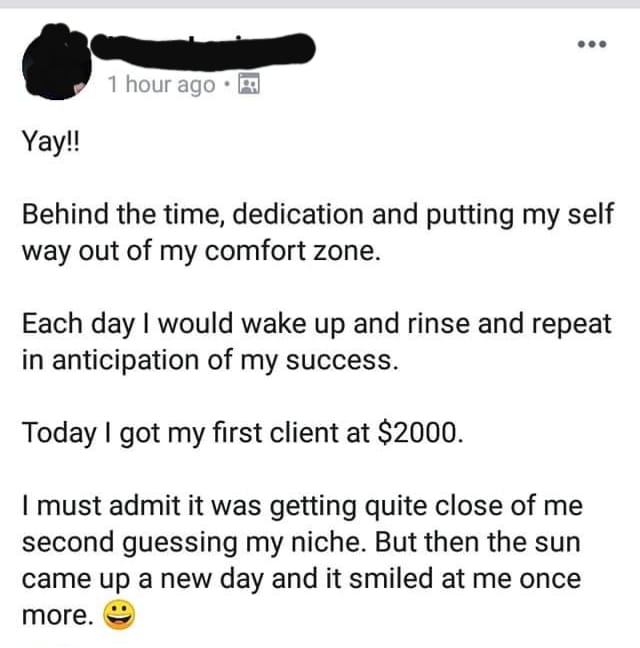Click the word "success" in the post
Image resolution: width=640 pixels, height=648 pixels.
click(x=342, y=360)
